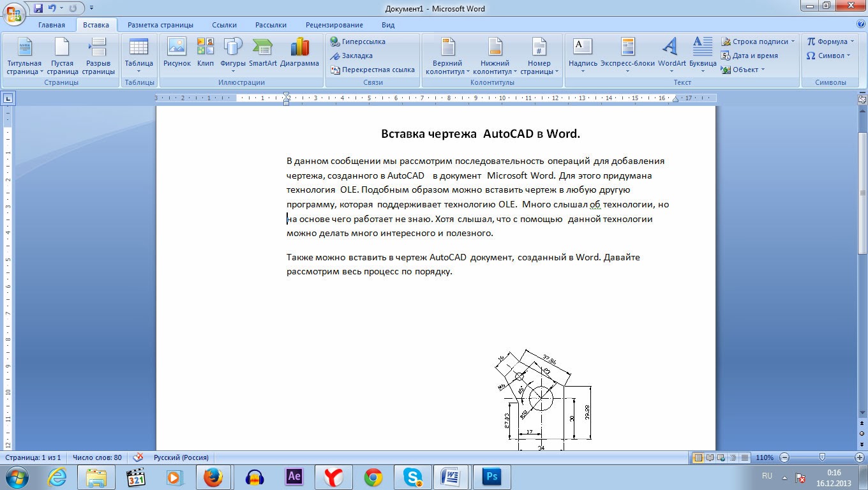The height and width of the screenshot is (490, 868).
Task: Open Page number (Номер страницы) dropdown
Action: (539, 56)
